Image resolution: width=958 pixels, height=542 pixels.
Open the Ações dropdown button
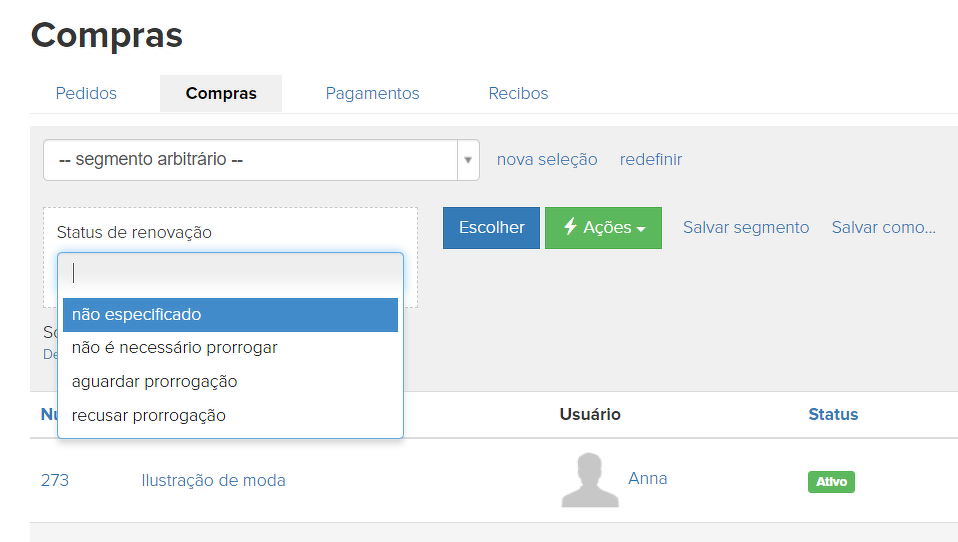(x=603, y=228)
